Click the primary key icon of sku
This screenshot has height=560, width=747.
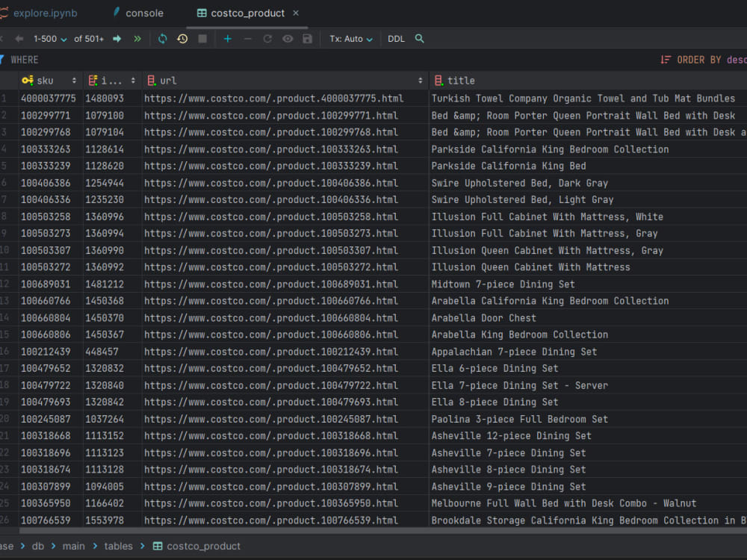[28, 81]
